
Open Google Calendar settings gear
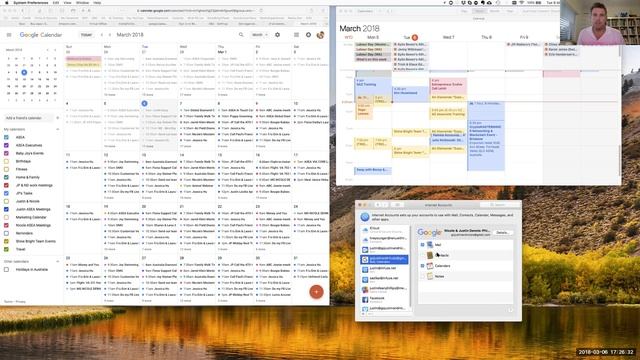click(x=278, y=35)
